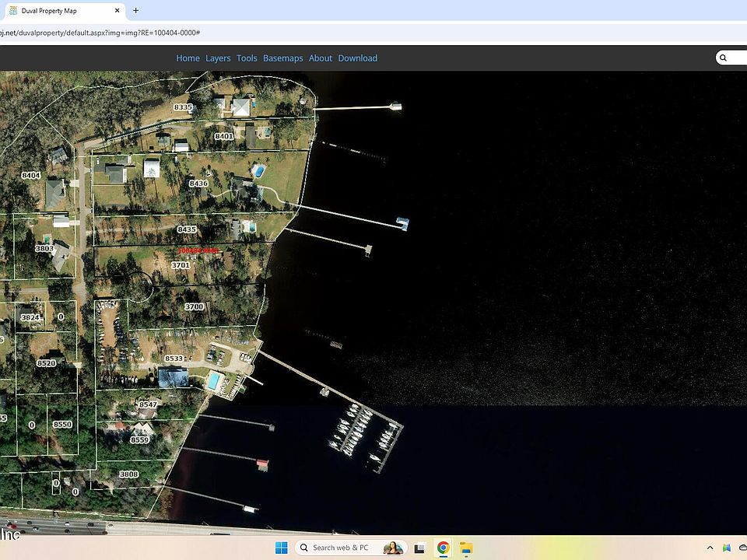
Task: Open the Layers menu
Action: pyautogui.click(x=218, y=58)
